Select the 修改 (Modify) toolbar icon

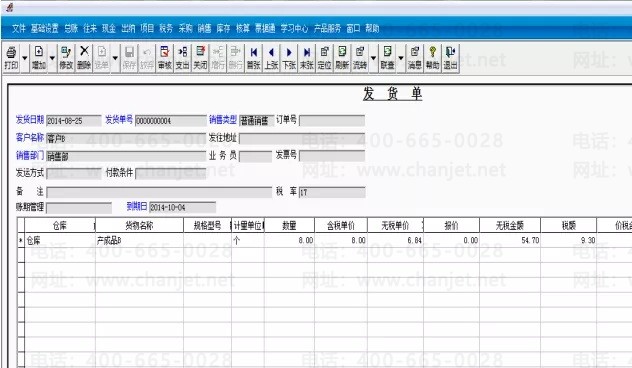[66, 58]
